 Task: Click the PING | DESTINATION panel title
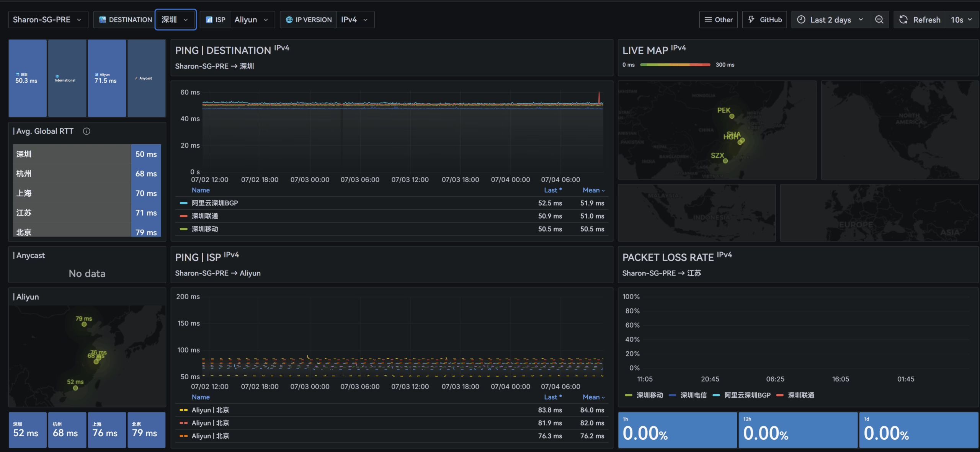[232, 50]
